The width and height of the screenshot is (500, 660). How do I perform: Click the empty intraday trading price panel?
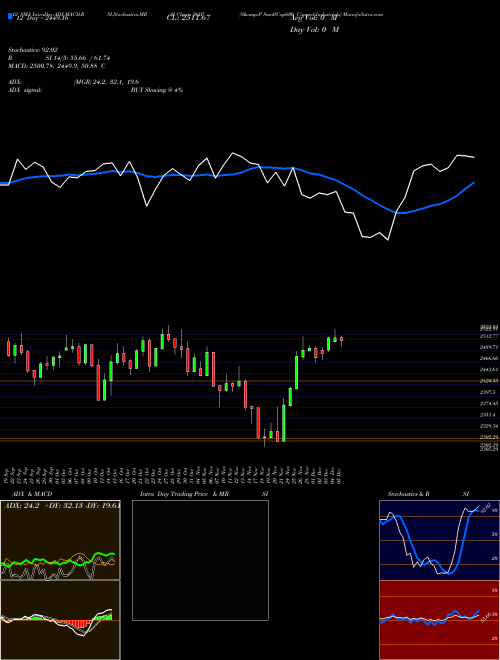200,560
